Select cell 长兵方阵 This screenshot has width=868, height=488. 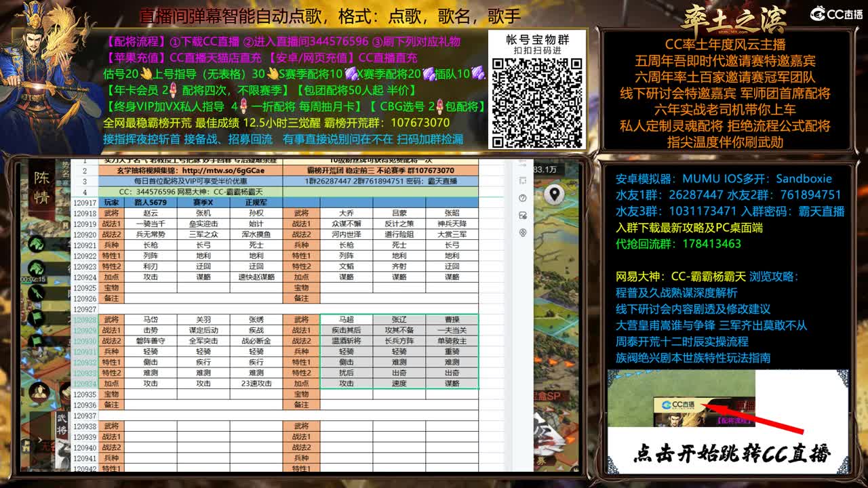point(399,341)
